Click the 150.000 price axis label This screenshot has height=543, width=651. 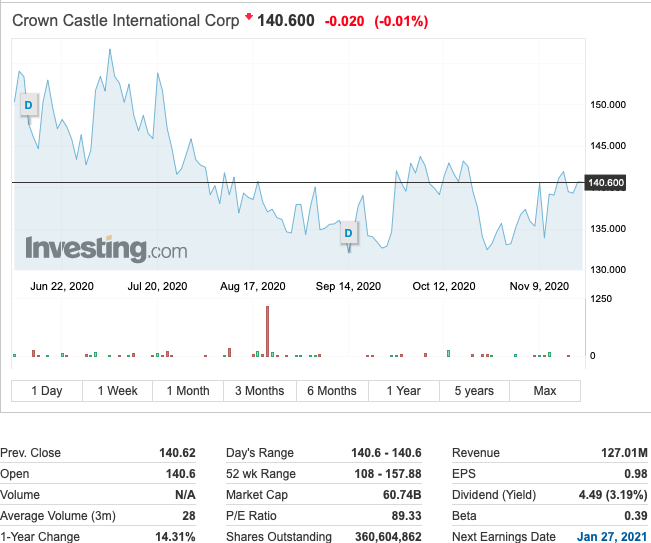608,105
